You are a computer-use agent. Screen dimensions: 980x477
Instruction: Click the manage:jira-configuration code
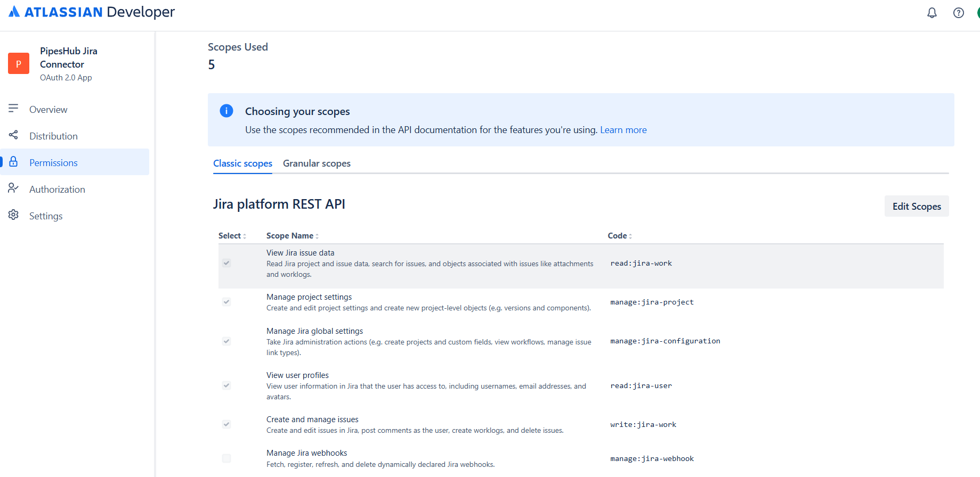pos(665,341)
